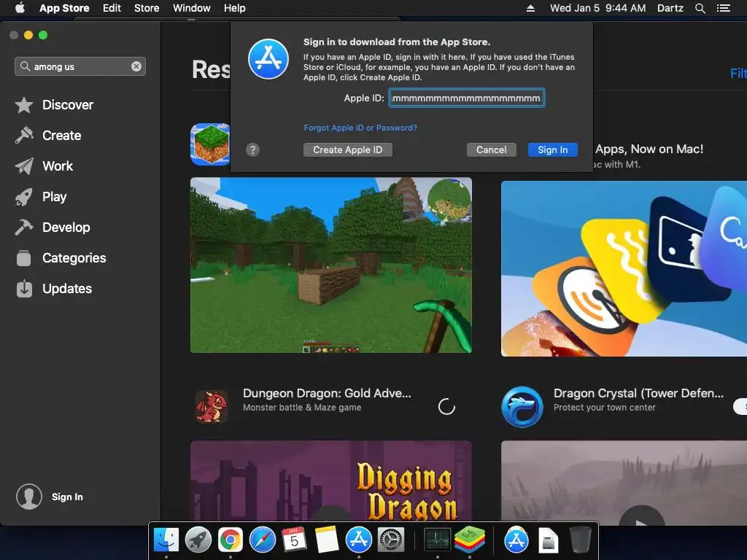Image resolution: width=747 pixels, height=560 pixels.
Task: Click Forgot Apple ID or Password link
Action: point(360,128)
